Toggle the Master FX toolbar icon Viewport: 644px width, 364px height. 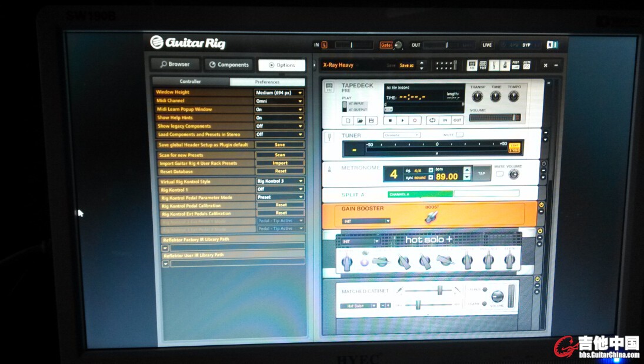click(526, 65)
